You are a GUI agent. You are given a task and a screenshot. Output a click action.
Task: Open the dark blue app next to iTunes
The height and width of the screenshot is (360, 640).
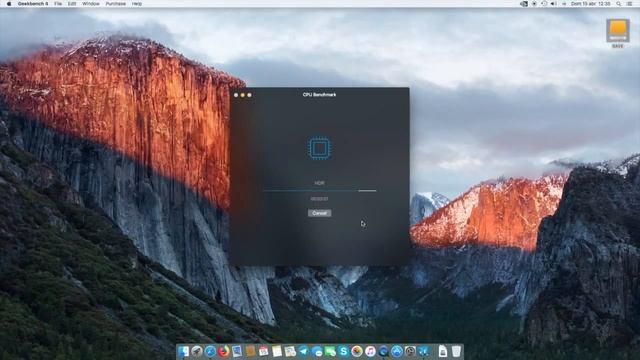[383, 351]
